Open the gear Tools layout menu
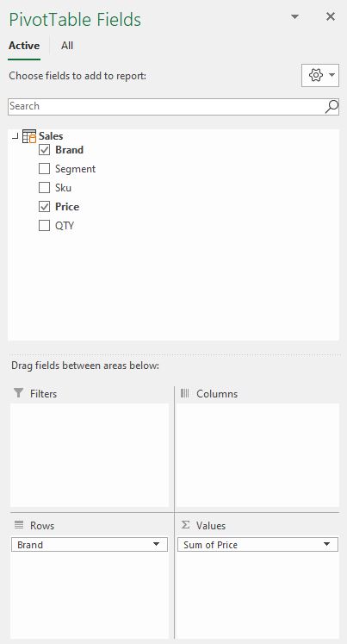This screenshot has width=347, height=644. pyautogui.click(x=320, y=76)
